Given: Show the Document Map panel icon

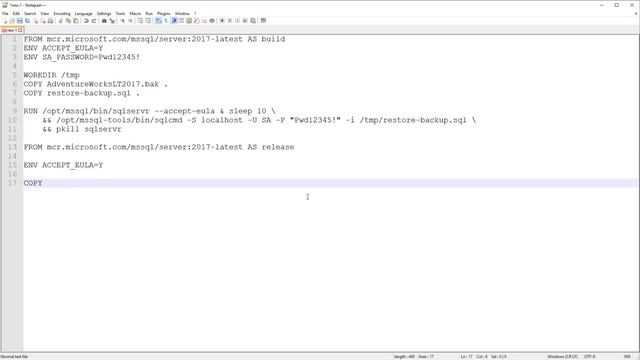Looking at the screenshot, I should (x=189, y=20).
